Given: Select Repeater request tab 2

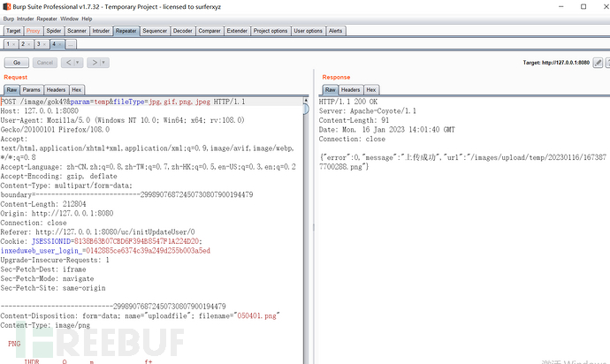Looking at the screenshot, I should coord(23,44).
